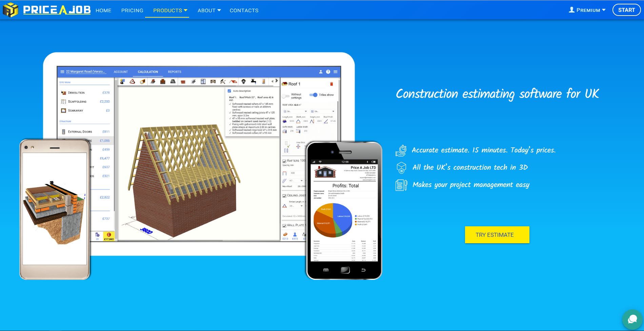644x331 pixels.
Task: Open the help question mark icon
Action: tap(328, 72)
